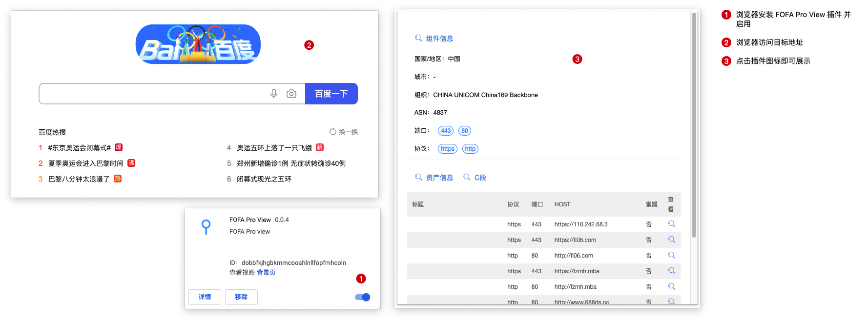
Task: Click the microphone voice search icon
Action: pos(274,94)
